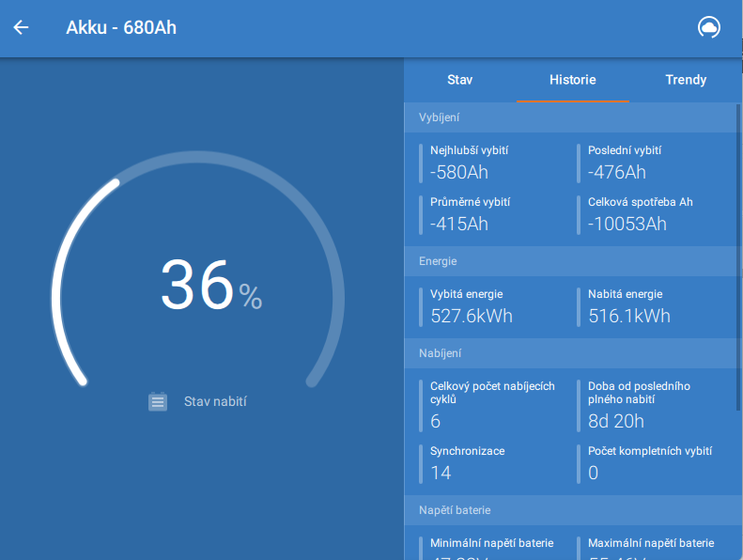Select the Poslední vybití value
Viewport: 743px width, 560px height.
pyautogui.click(x=617, y=172)
